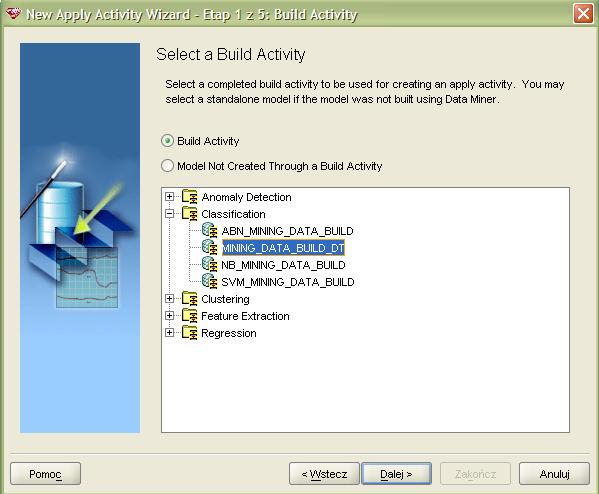Click the Classification folder icon

click(x=189, y=214)
